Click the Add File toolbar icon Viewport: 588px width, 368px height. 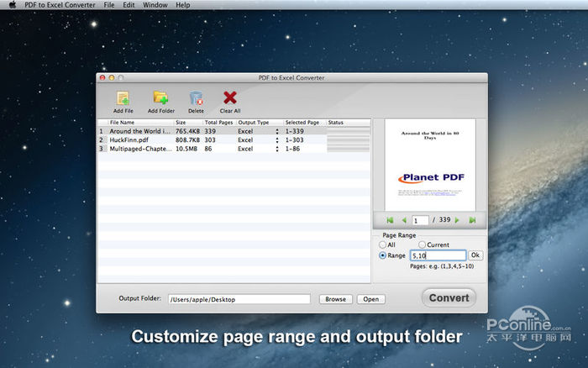(x=123, y=99)
